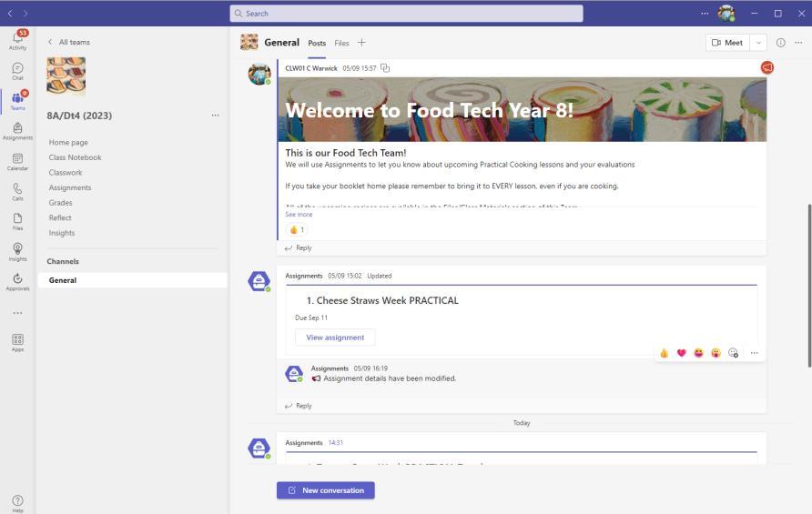Click the 'Due Sep 11' text

tap(311, 317)
